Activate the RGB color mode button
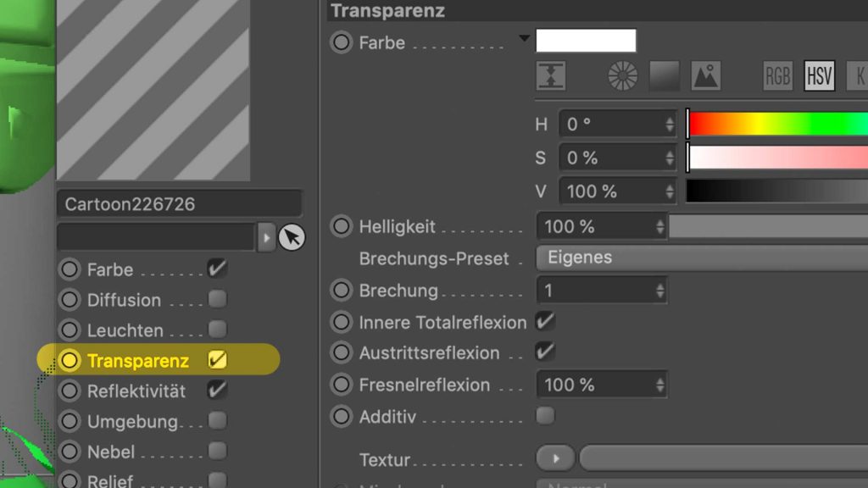 777,76
